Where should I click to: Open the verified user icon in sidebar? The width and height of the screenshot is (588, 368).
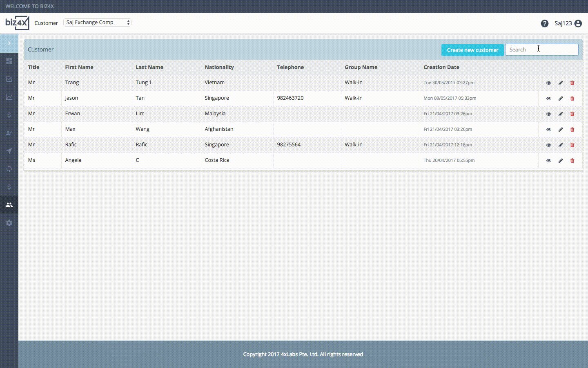click(9, 133)
